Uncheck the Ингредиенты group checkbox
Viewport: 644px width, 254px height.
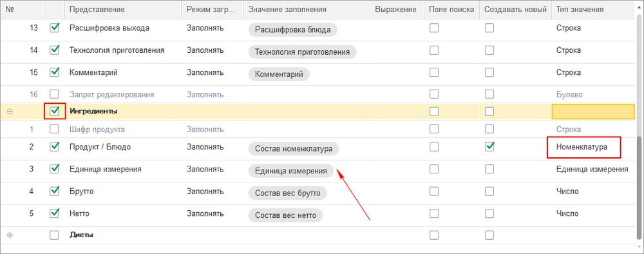(x=54, y=111)
